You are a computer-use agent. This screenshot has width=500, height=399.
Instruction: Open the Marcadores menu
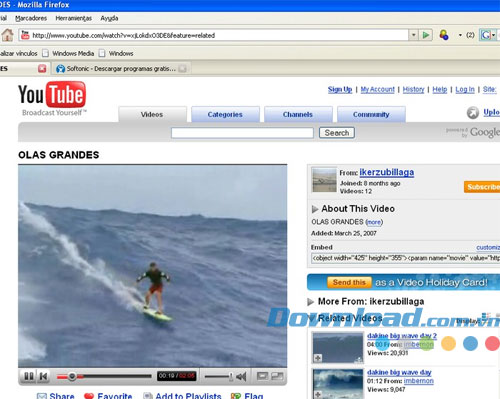click(x=31, y=18)
